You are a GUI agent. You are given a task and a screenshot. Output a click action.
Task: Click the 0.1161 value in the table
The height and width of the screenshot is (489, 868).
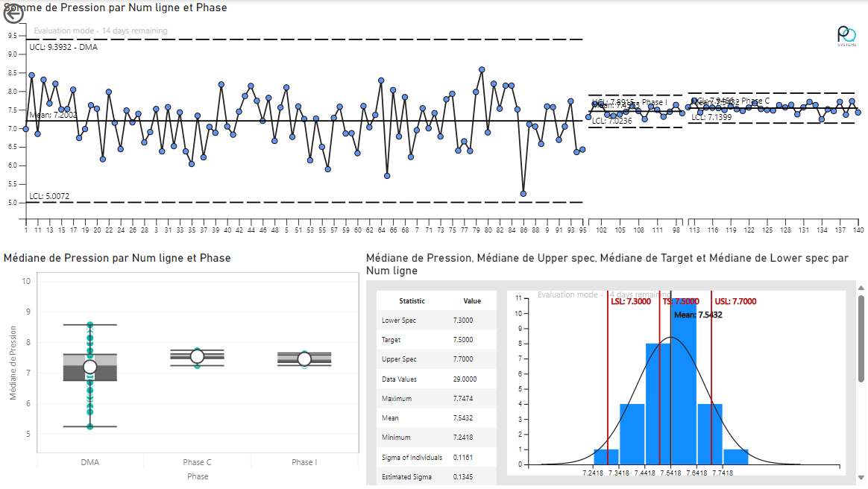[463, 458]
